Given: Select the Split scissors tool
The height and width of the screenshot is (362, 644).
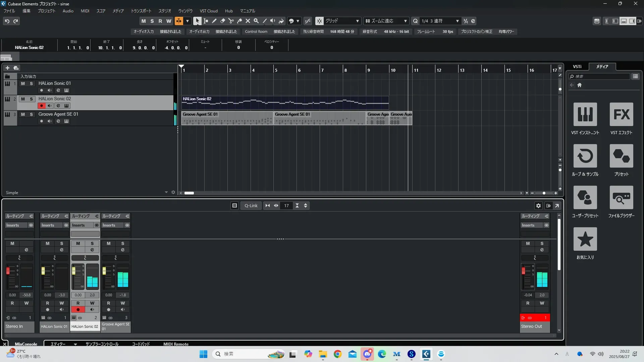Looking at the screenshot, I should (231, 21).
